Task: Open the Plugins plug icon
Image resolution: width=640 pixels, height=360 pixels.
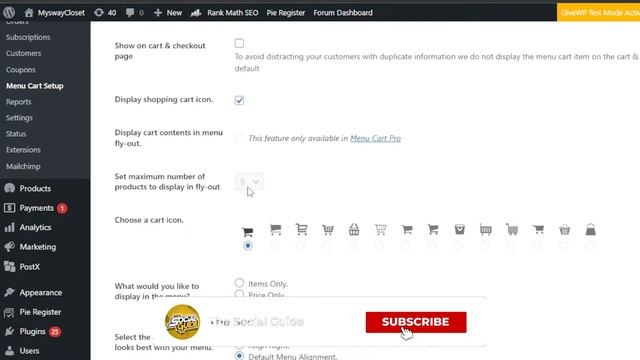Action: [x=9, y=331]
